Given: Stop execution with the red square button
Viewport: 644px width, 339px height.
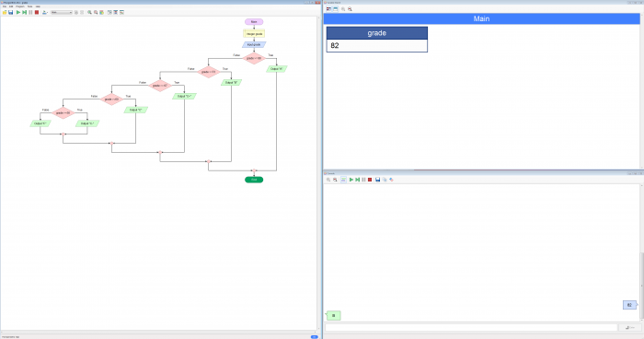Looking at the screenshot, I should (x=37, y=12).
